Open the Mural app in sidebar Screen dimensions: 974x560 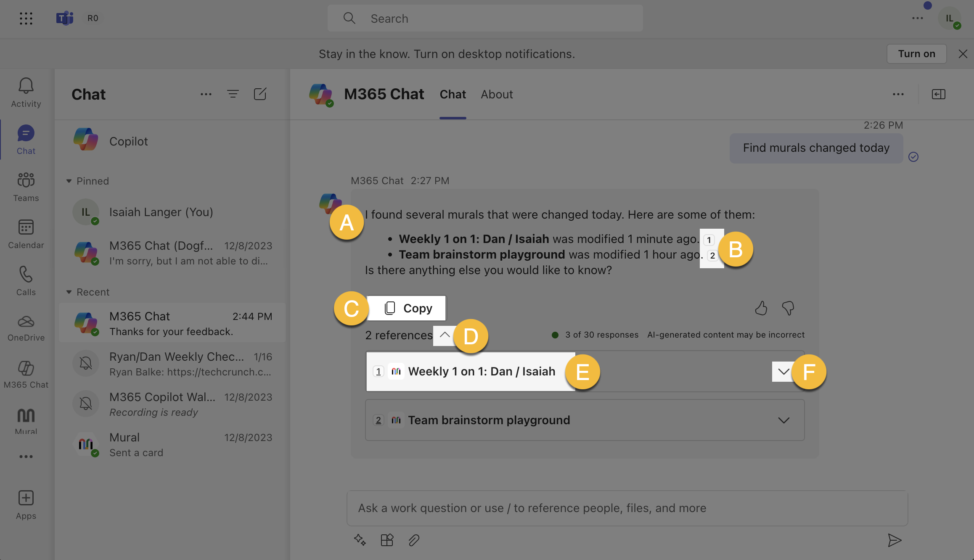coord(26,420)
